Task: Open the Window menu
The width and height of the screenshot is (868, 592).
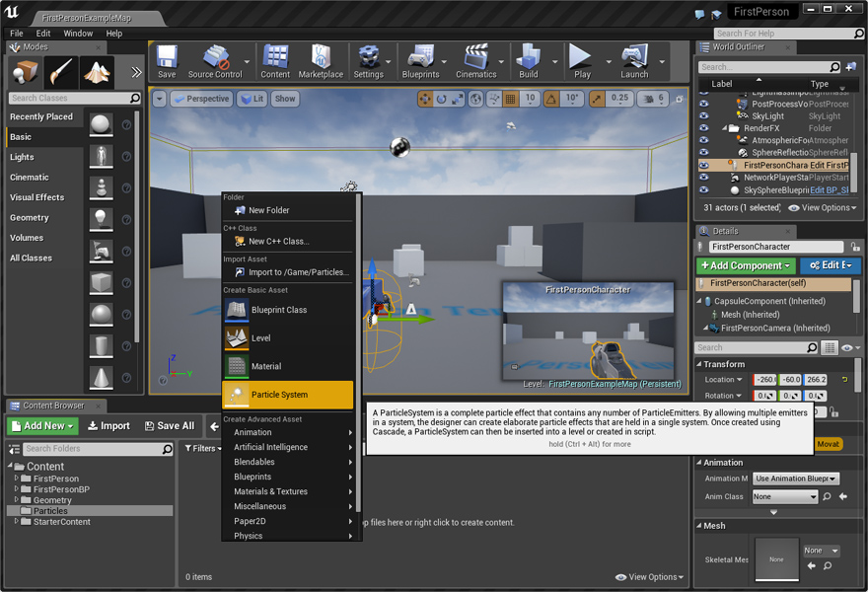Action: pyautogui.click(x=78, y=34)
